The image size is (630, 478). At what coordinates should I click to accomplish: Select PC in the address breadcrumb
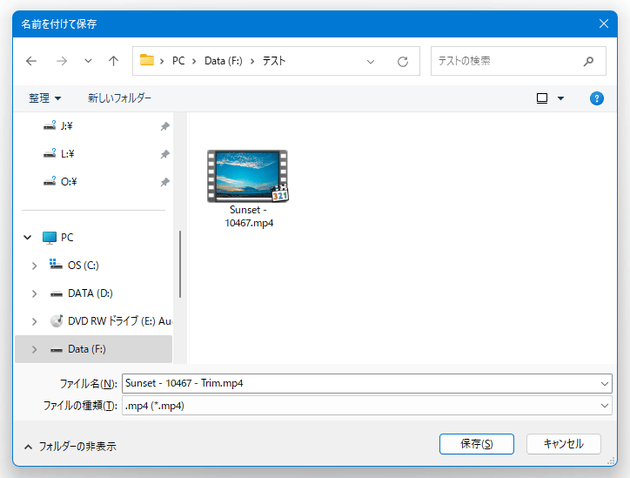point(178,61)
